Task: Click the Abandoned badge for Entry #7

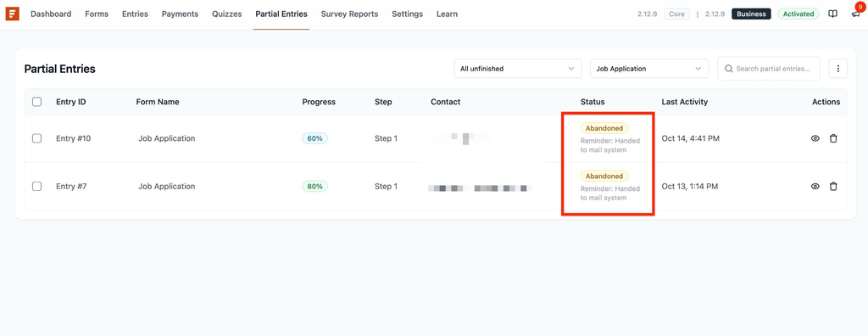Action: pyautogui.click(x=604, y=176)
